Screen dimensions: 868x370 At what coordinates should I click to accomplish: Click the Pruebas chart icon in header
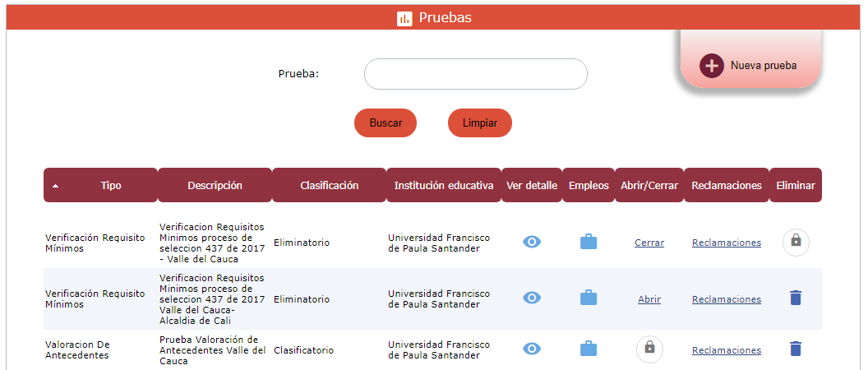404,18
